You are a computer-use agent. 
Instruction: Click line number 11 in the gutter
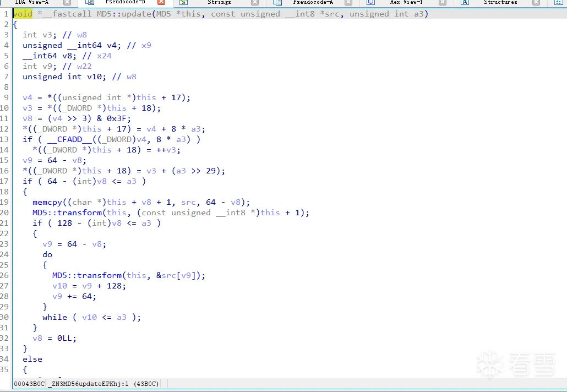pos(4,118)
